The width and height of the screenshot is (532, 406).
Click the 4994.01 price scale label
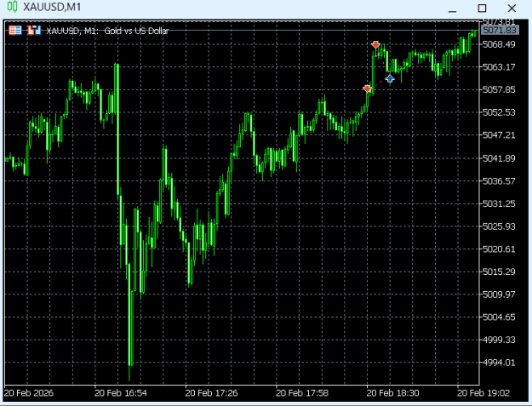click(x=499, y=363)
